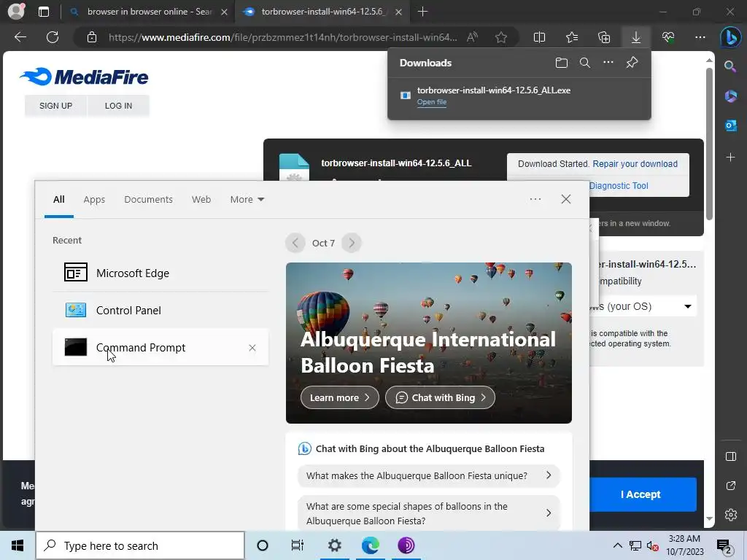Open split screen icon in toolbar

coord(539,37)
